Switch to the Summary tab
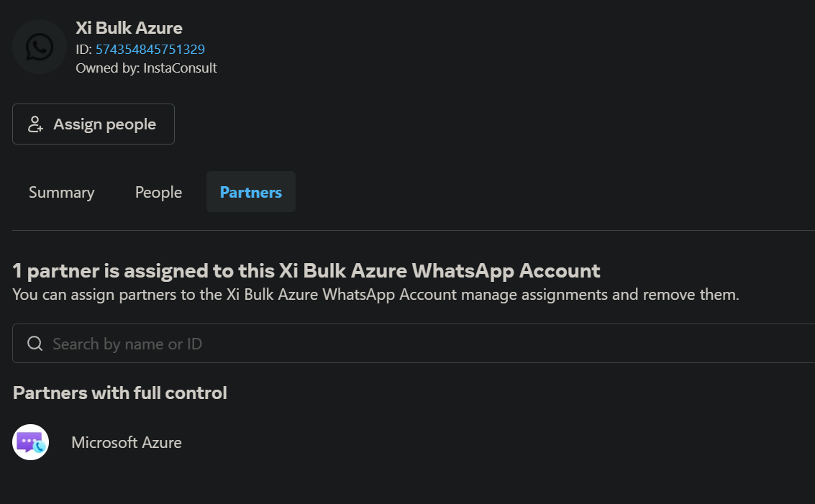 [61, 192]
